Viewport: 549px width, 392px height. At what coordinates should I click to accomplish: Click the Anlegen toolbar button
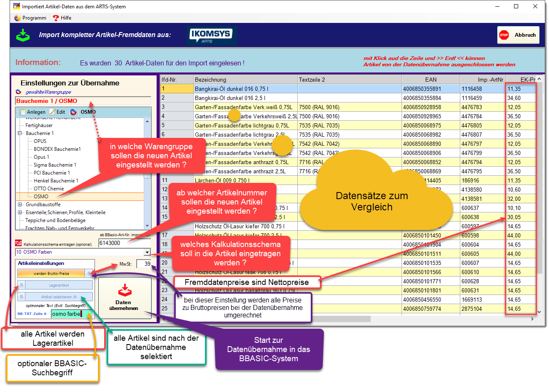pos(32,112)
